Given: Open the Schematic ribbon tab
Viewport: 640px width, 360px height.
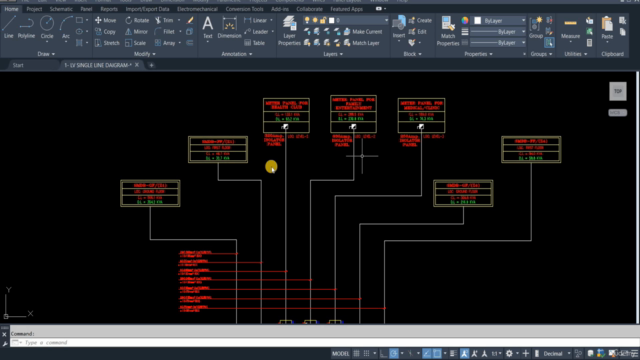Looking at the screenshot, I should click(61, 9).
